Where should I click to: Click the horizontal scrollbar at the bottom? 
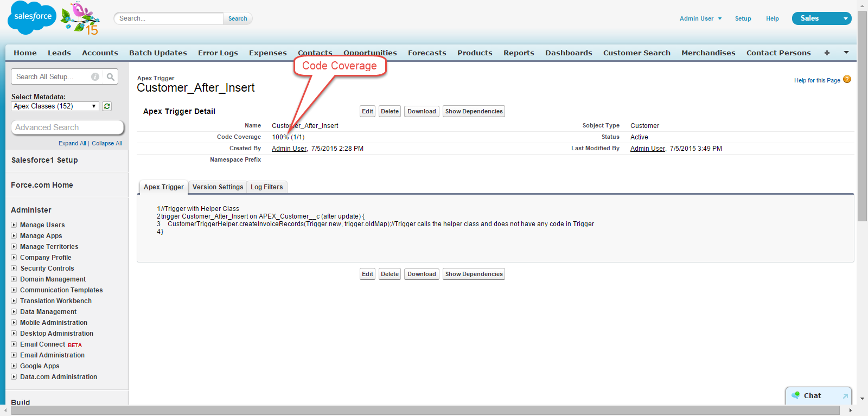(x=425, y=411)
